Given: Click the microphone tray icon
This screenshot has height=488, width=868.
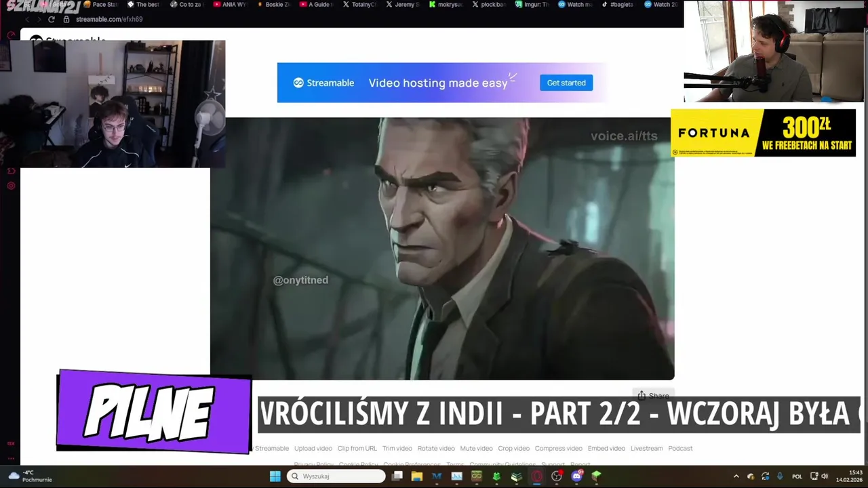Looking at the screenshot, I should 780,476.
